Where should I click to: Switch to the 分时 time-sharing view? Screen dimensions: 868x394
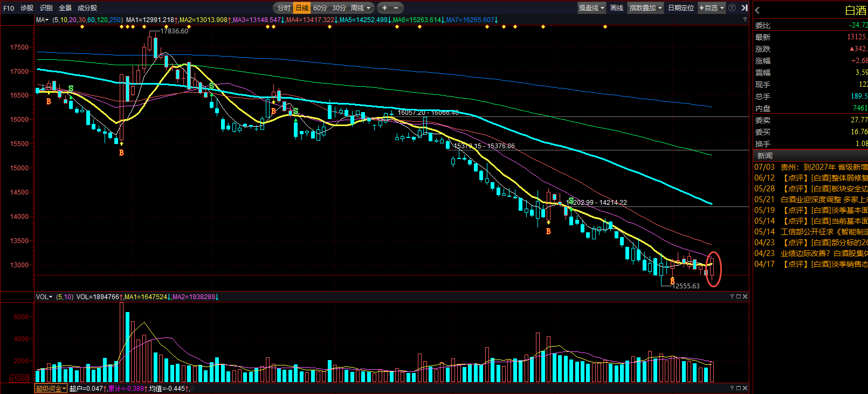pyautogui.click(x=284, y=8)
